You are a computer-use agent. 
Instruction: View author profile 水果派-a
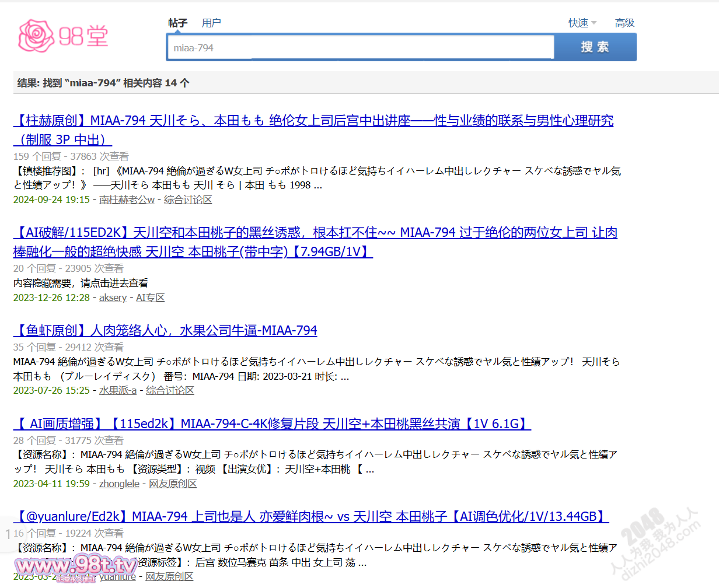point(117,390)
